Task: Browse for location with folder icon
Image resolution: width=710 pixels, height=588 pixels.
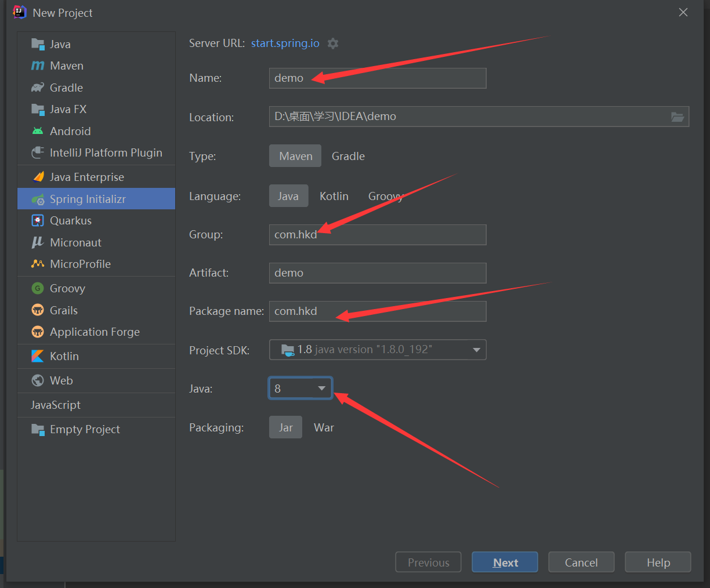Action: [678, 117]
